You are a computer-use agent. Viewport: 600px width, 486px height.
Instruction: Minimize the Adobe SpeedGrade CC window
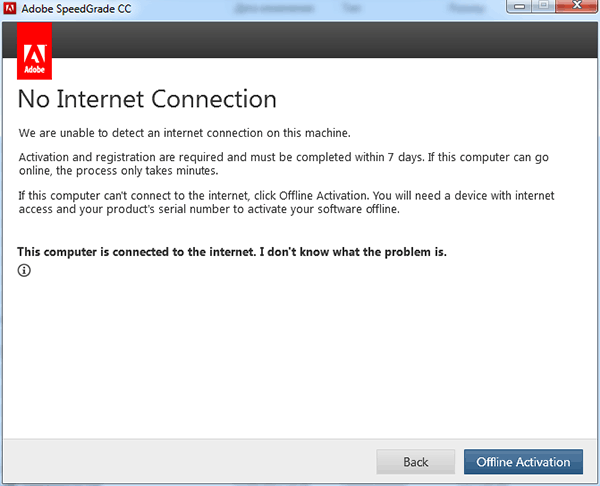(x=519, y=6)
